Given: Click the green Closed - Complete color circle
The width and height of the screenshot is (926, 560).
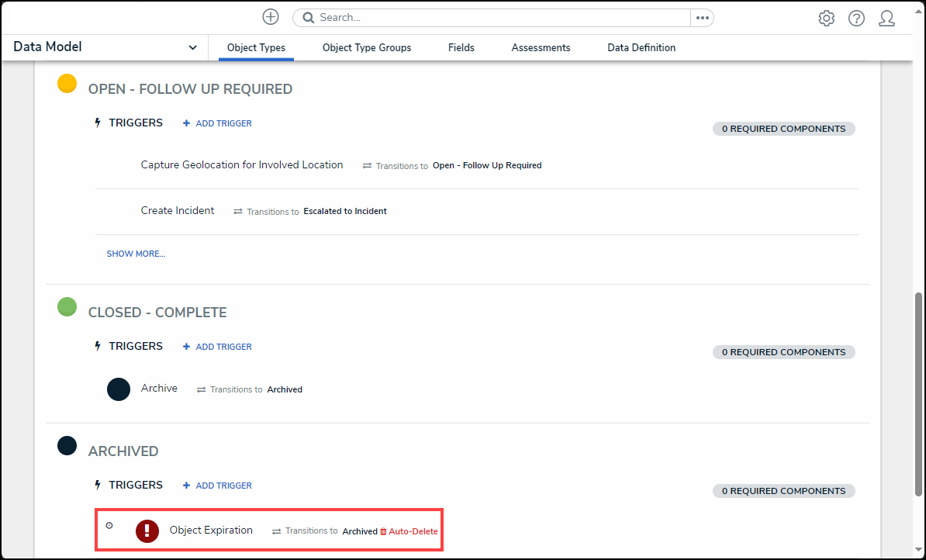Looking at the screenshot, I should 67,307.
